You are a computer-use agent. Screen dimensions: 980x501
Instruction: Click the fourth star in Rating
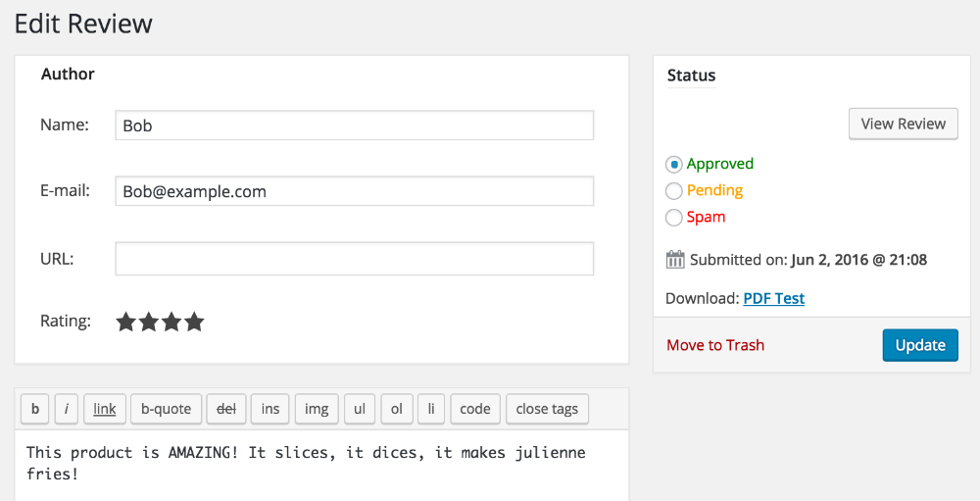[194, 322]
